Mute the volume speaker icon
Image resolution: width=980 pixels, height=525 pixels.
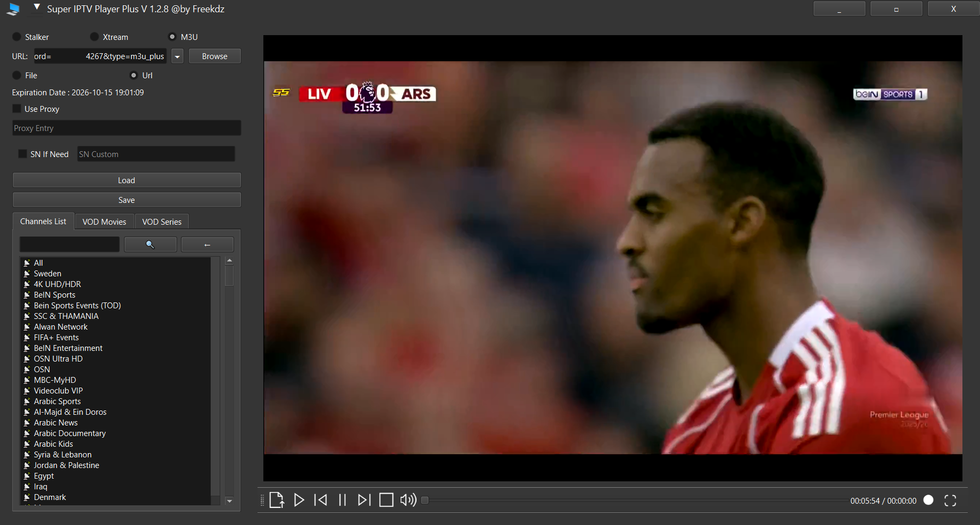click(x=408, y=500)
